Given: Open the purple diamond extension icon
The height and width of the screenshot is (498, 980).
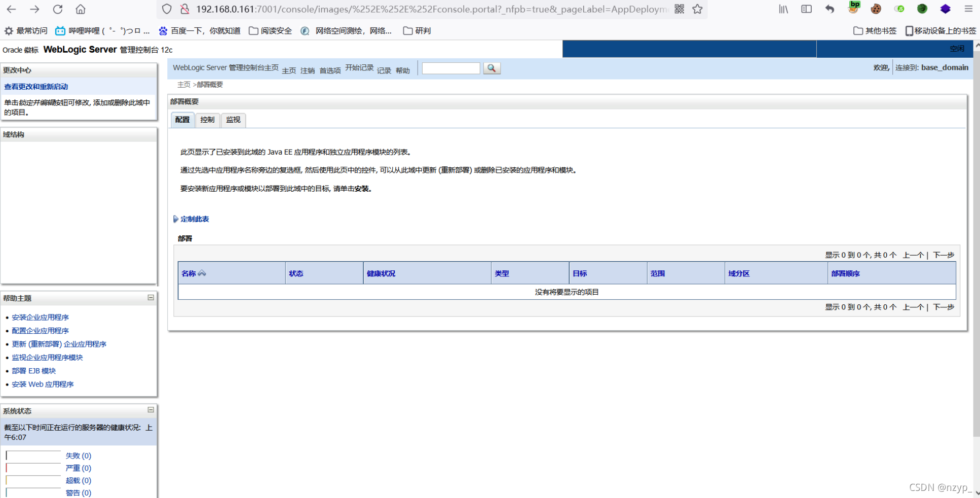Looking at the screenshot, I should (946, 9).
